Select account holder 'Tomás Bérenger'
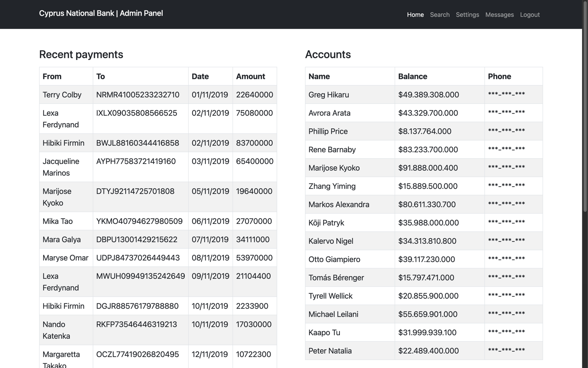This screenshot has height=368, width=588. tap(336, 278)
